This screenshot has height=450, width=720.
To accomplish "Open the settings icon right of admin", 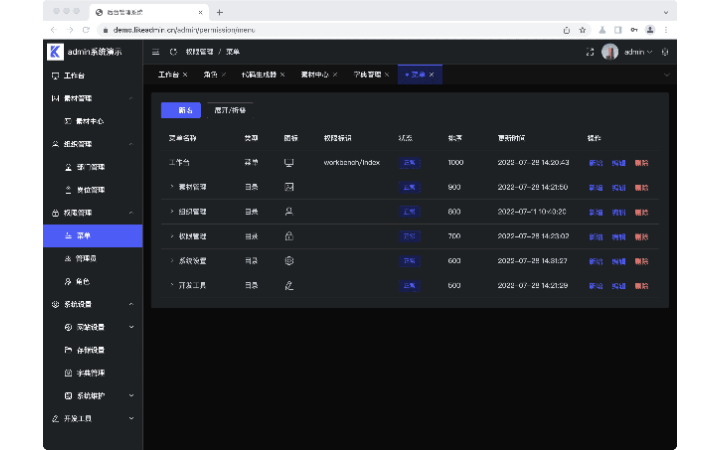I will coord(665,51).
